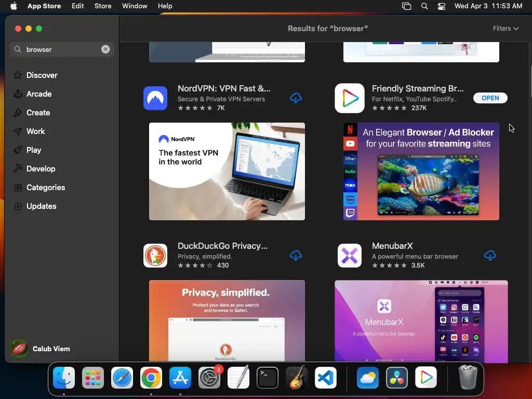
Task: Open the cloud weather app in Dock
Action: 368,378
